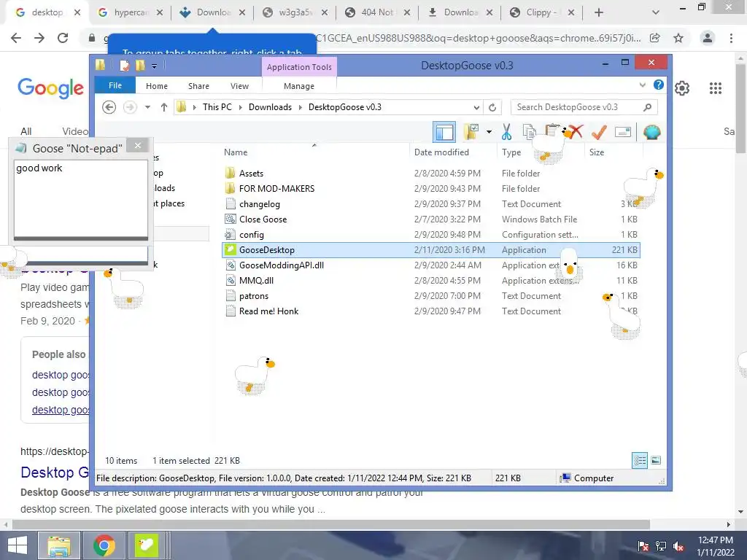The image size is (747, 560).
Task: Open Customize Quick Access Toolbar dropdown
Action: pyautogui.click(x=155, y=66)
